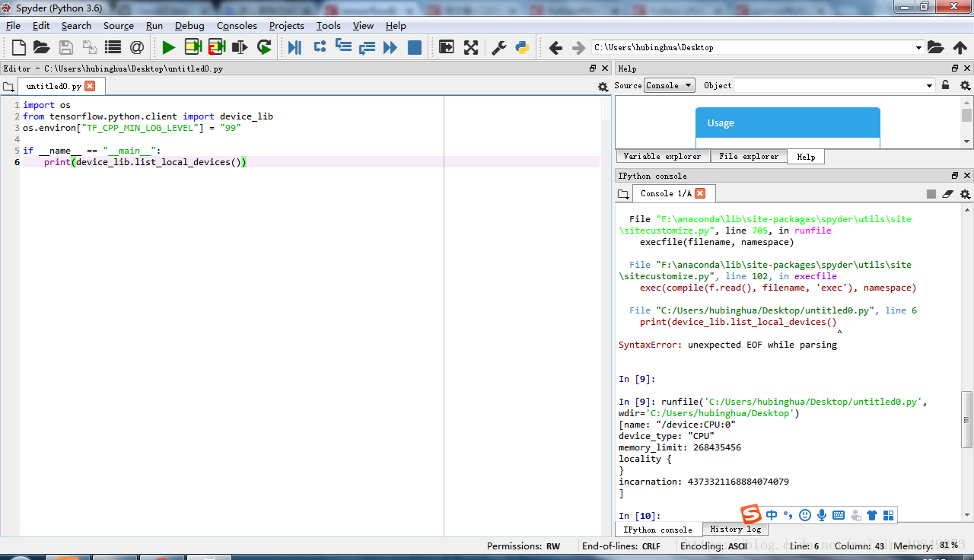The height and width of the screenshot is (560, 974).
Task: Select the IPython console bottom tab
Action: pyautogui.click(x=658, y=530)
